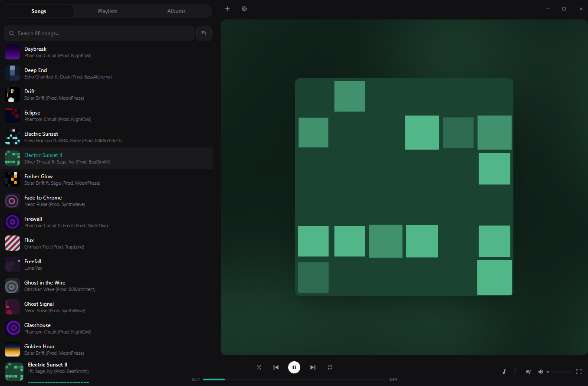Enter fullscreen mode
588x386 pixels.
[x=578, y=372]
